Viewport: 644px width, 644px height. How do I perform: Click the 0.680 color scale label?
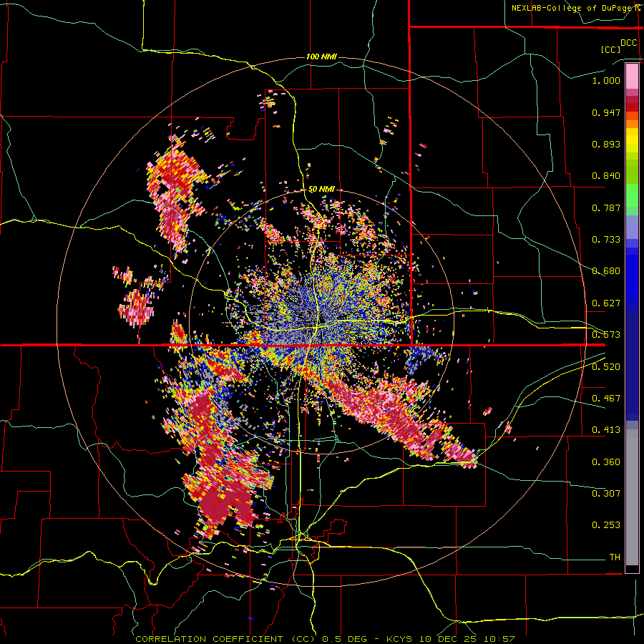click(x=606, y=271)
